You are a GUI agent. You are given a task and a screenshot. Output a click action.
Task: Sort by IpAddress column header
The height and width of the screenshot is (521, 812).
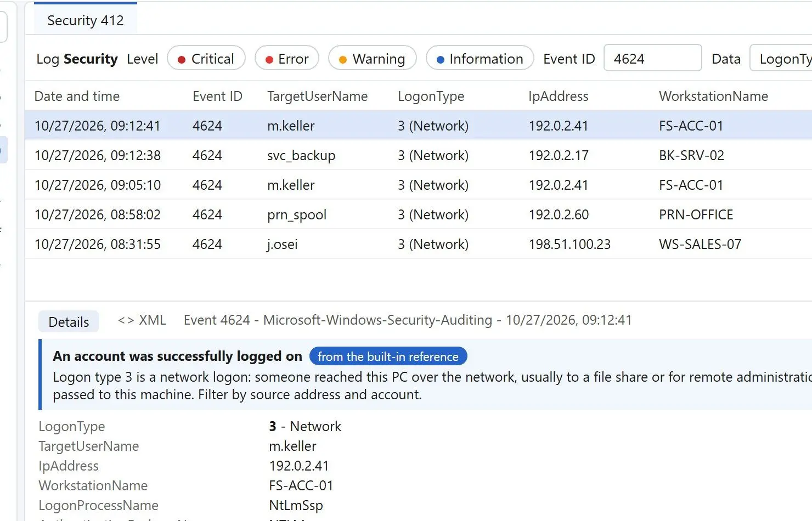558,97
